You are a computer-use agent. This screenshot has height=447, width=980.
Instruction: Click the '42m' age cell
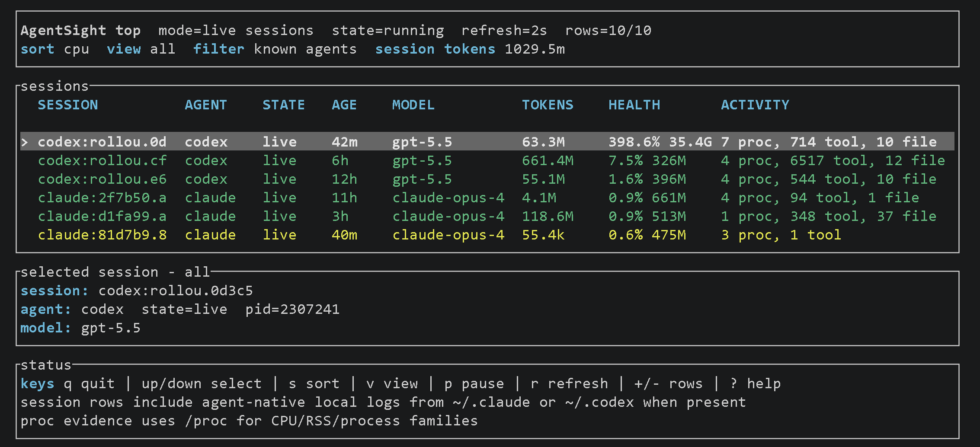[x=344, y=142]
